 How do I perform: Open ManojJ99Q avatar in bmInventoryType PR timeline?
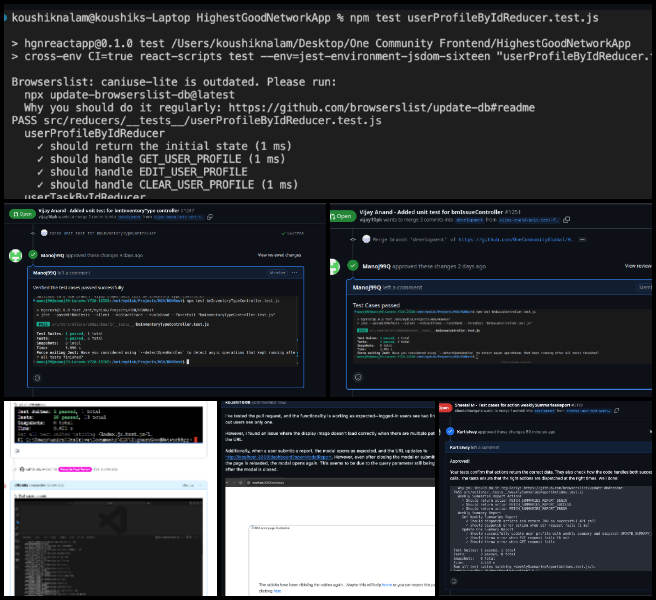click(15, 255)
